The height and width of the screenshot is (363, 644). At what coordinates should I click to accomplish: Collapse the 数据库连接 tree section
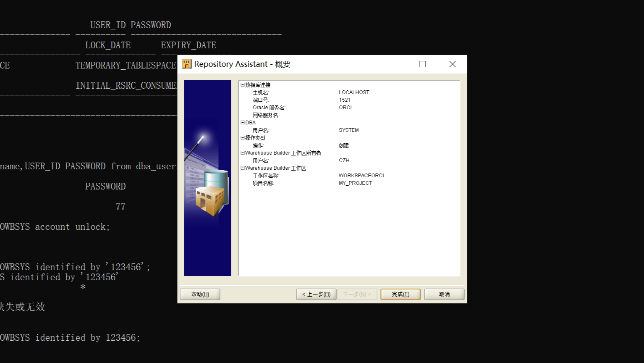click(242, 85)
